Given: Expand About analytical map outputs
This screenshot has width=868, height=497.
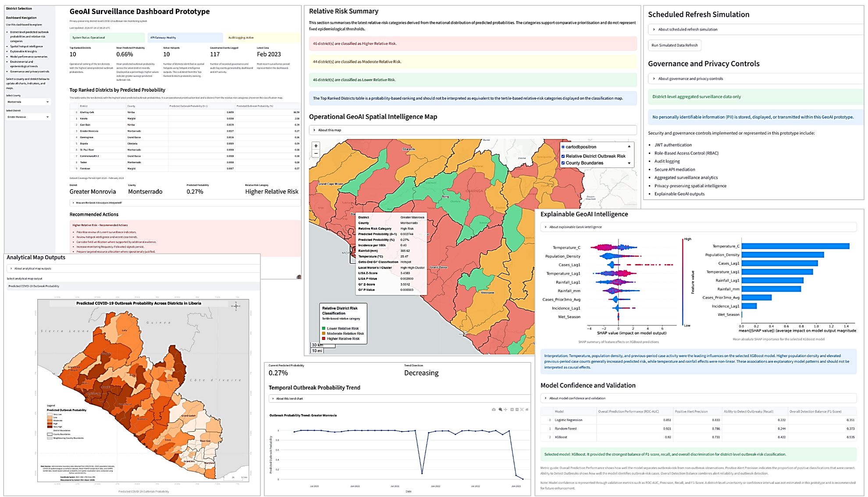Looking at the screenshot, I should [x=132, y=268].
